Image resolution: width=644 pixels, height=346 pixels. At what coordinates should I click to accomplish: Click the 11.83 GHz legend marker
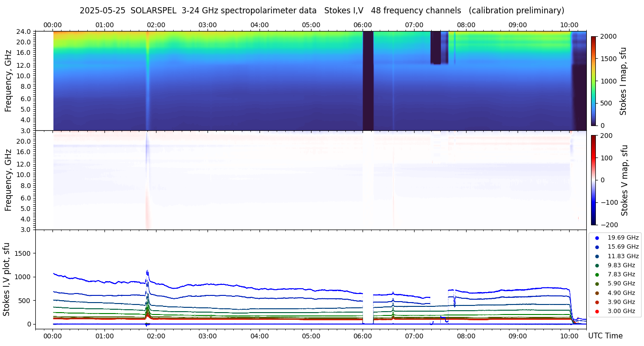pos(597,256)
